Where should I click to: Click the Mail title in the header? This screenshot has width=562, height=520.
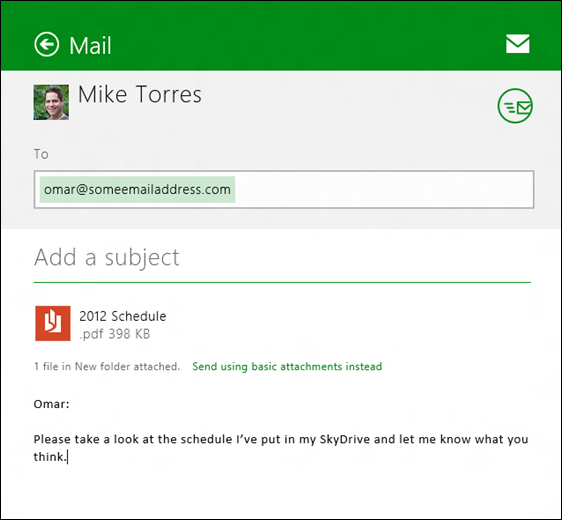click(90, 46)
